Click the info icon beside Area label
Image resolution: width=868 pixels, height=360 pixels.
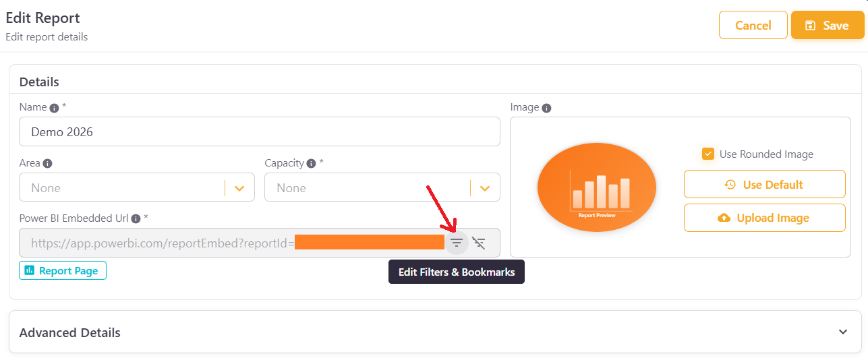pyautogui.click(x=47, y=163)
